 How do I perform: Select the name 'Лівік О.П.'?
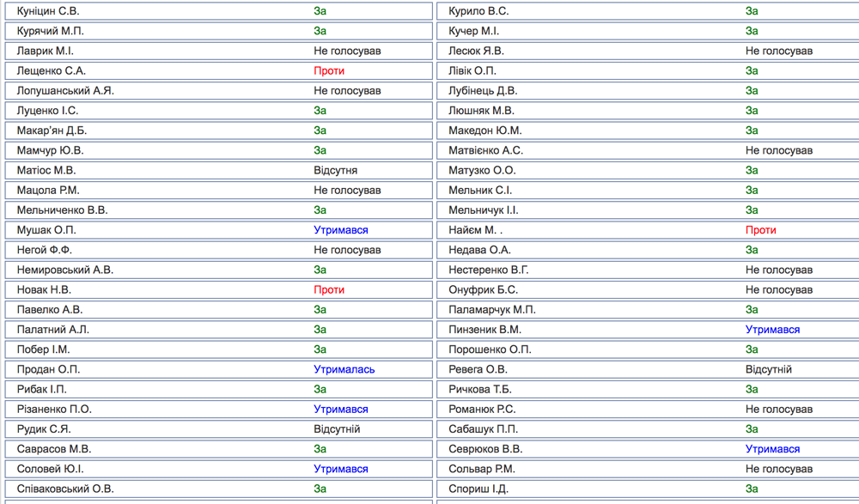tap(472, 70)
